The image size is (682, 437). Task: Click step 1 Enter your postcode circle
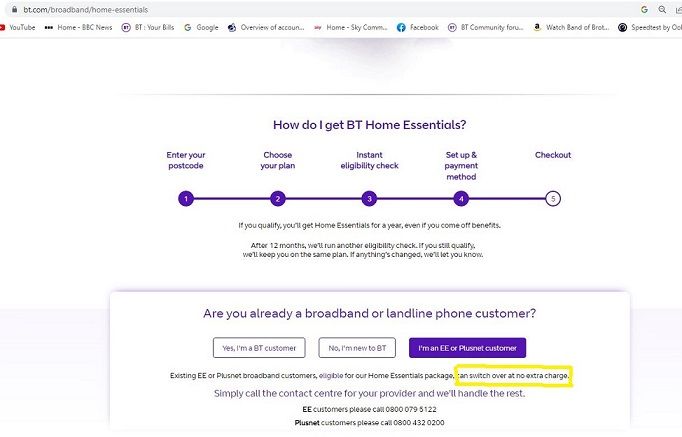[x=186, y=198]
